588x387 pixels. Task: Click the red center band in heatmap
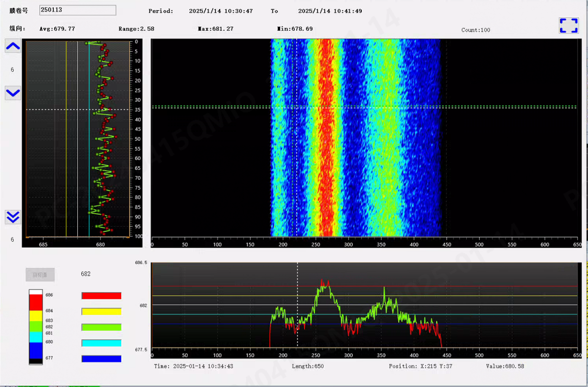coord(327,148)
